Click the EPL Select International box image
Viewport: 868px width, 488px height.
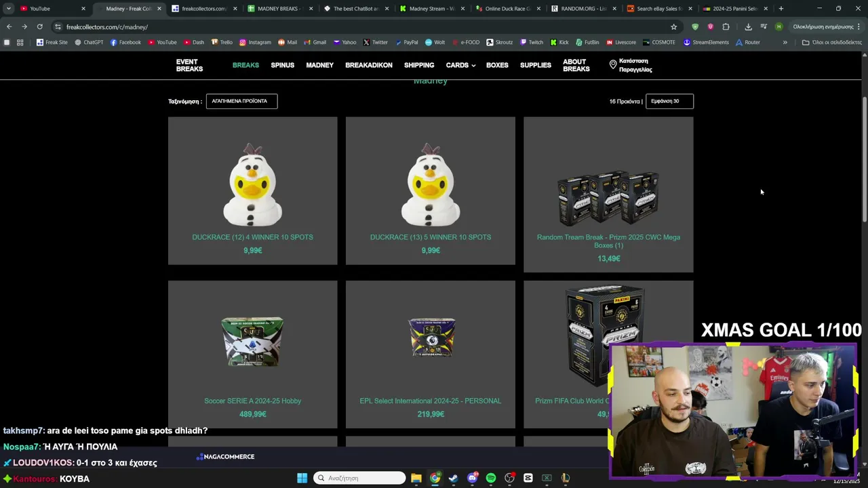pyautogui.click(x=431, y=337)
